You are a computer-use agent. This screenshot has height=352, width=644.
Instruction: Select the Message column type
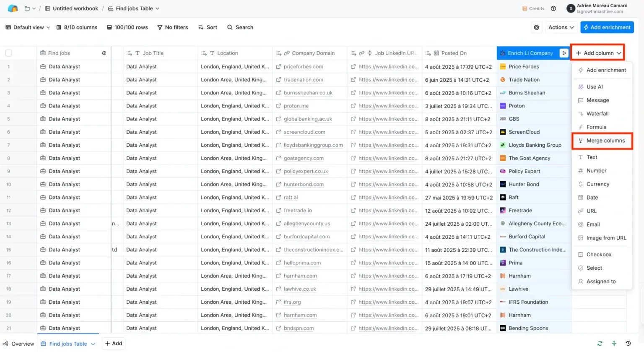pos(602,100)
